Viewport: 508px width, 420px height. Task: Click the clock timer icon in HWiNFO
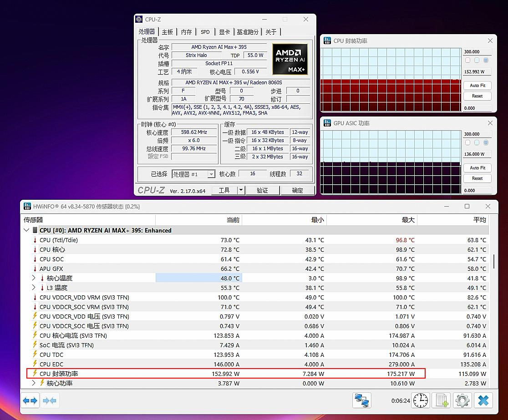(420, 400)
